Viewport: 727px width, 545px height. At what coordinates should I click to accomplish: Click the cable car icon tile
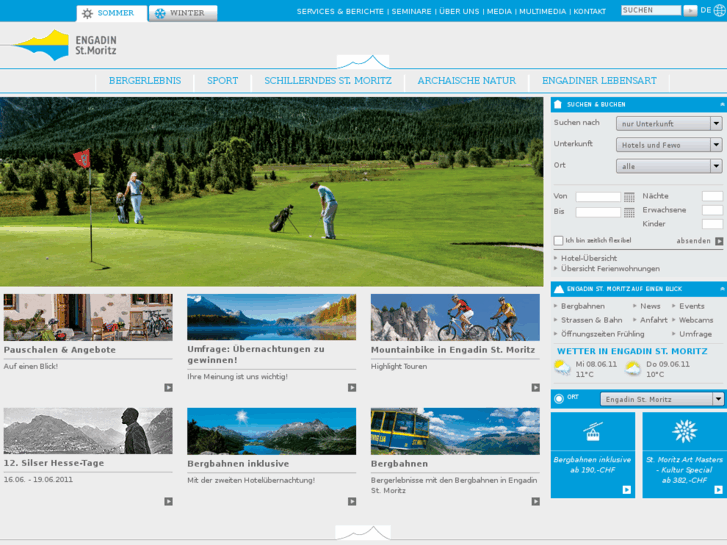point(593,432)
